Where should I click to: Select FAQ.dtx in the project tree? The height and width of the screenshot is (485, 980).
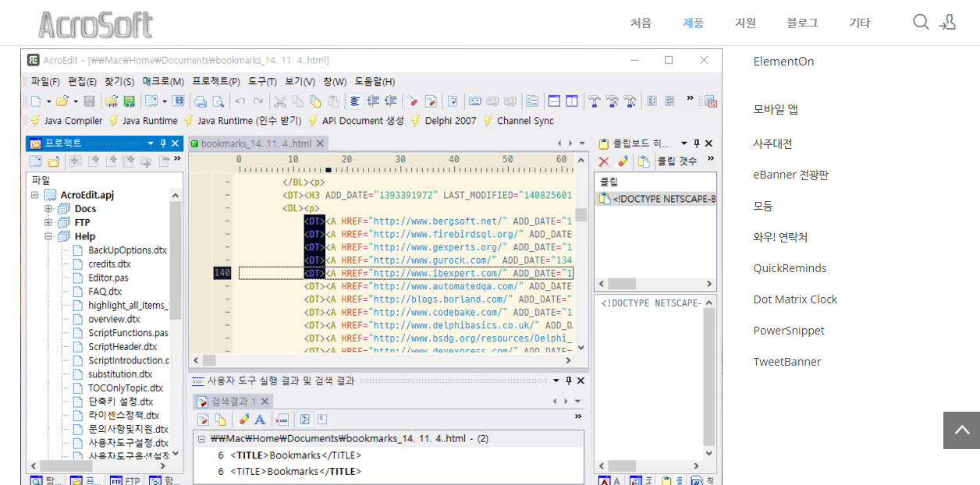click(x=105, y=292)
